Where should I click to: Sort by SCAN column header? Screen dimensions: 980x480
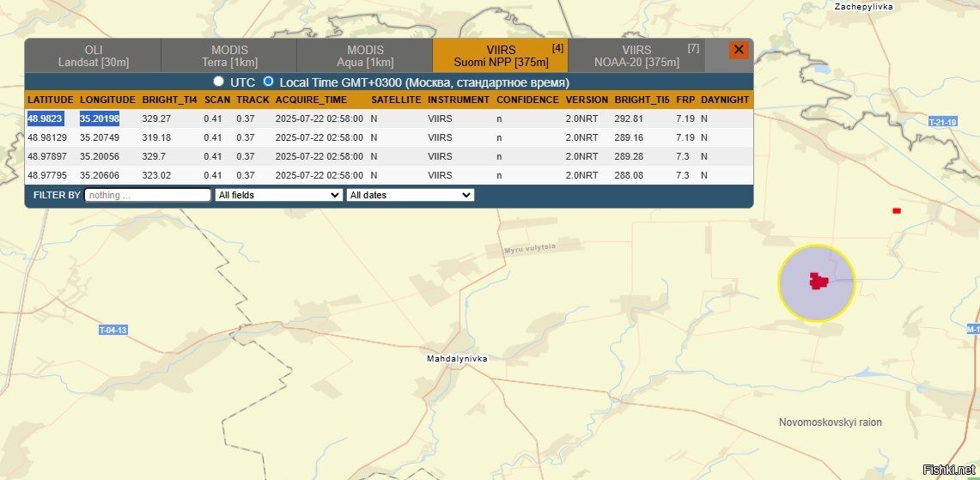point(217,100)
